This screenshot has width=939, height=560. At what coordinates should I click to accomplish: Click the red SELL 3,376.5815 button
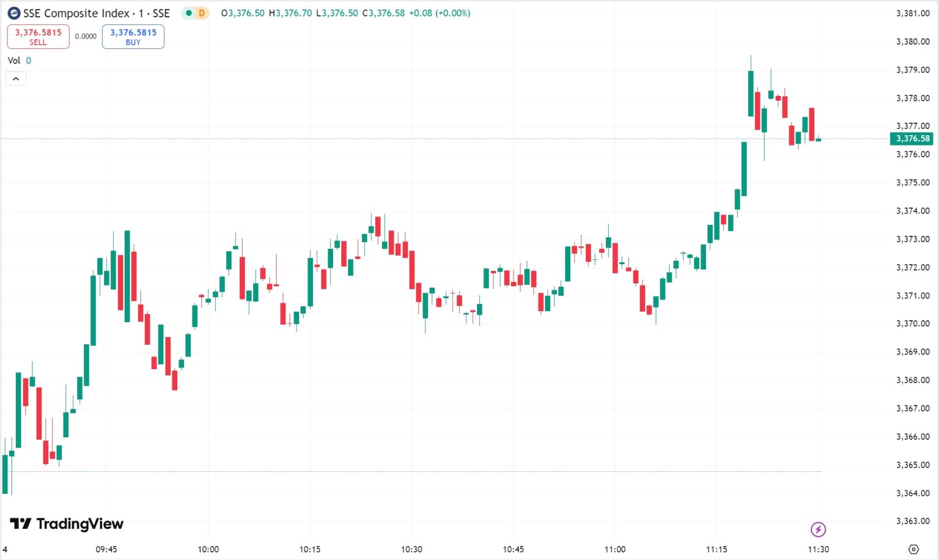point(38,37)
